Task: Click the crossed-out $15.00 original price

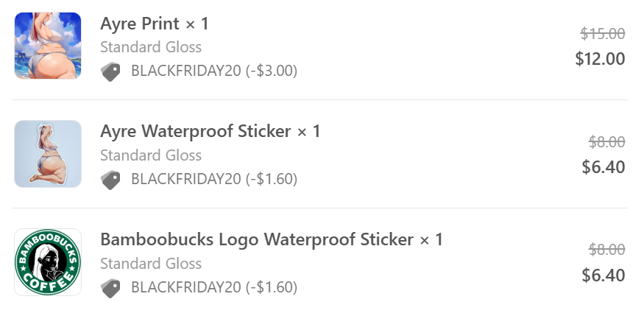Action: [603, 34]
